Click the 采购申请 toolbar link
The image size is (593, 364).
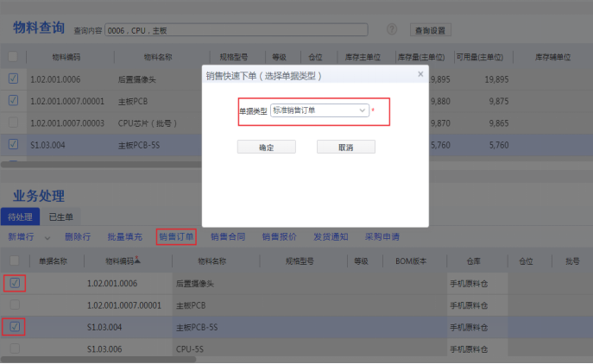(x=382, y=236)
